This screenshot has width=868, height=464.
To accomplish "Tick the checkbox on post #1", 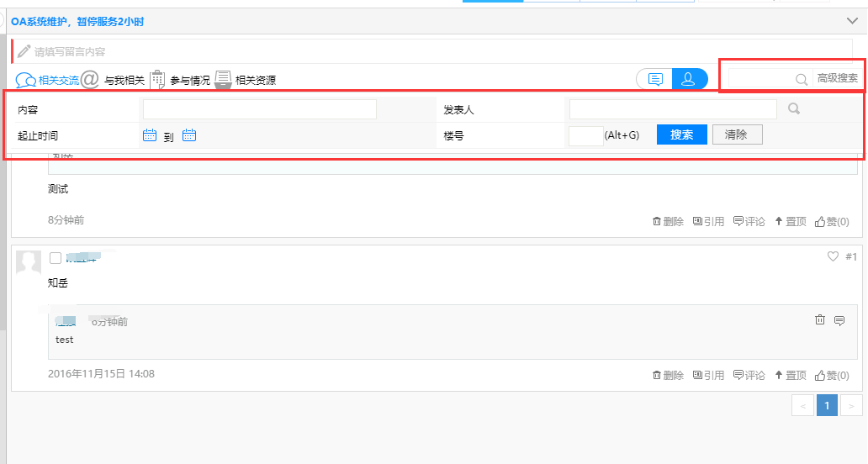I will tap(56, 258).
